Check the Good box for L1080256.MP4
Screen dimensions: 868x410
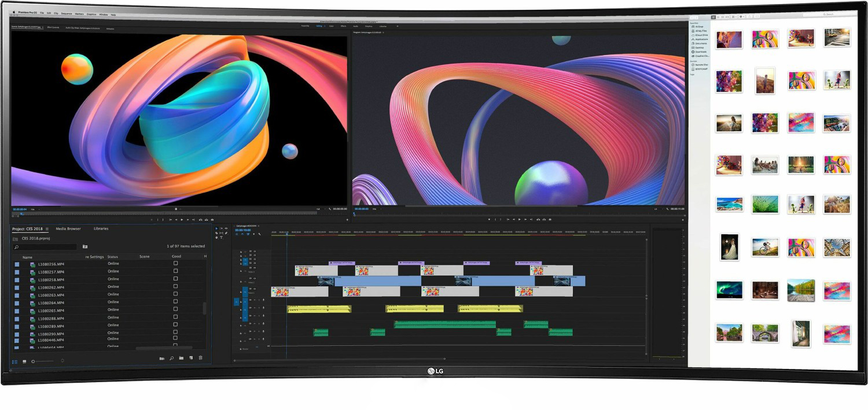[x=176, y=263]
